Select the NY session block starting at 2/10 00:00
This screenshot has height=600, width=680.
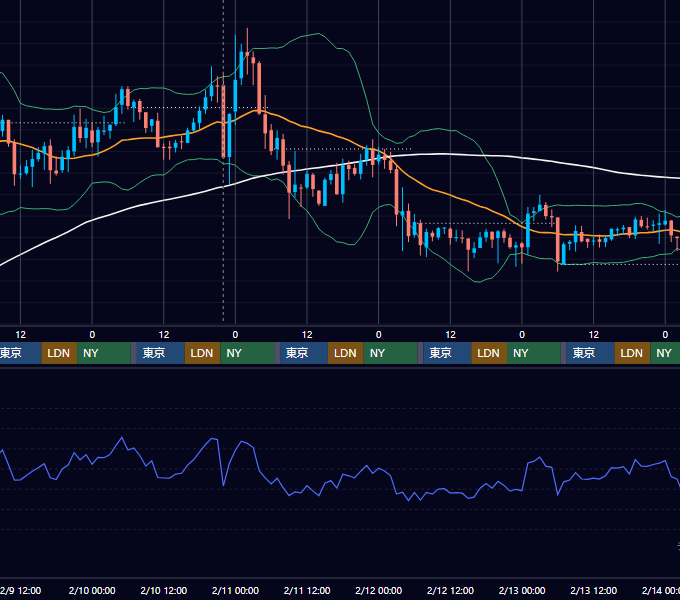(104, 353)
